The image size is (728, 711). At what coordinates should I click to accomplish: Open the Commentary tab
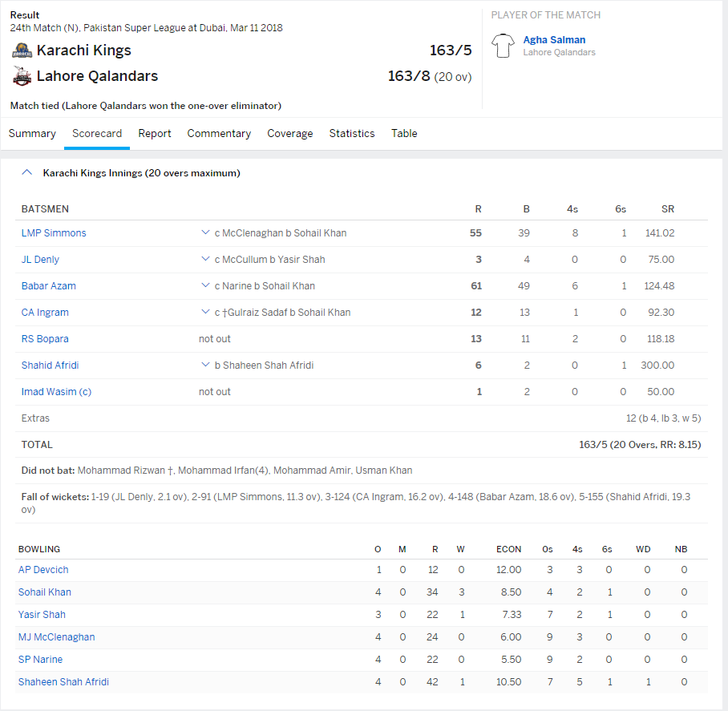pos(219,134)
